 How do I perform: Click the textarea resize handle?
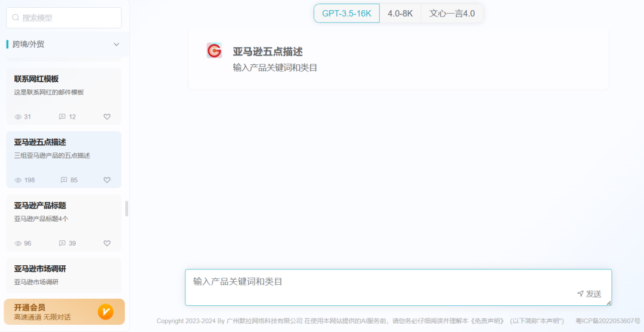point(609,303)
